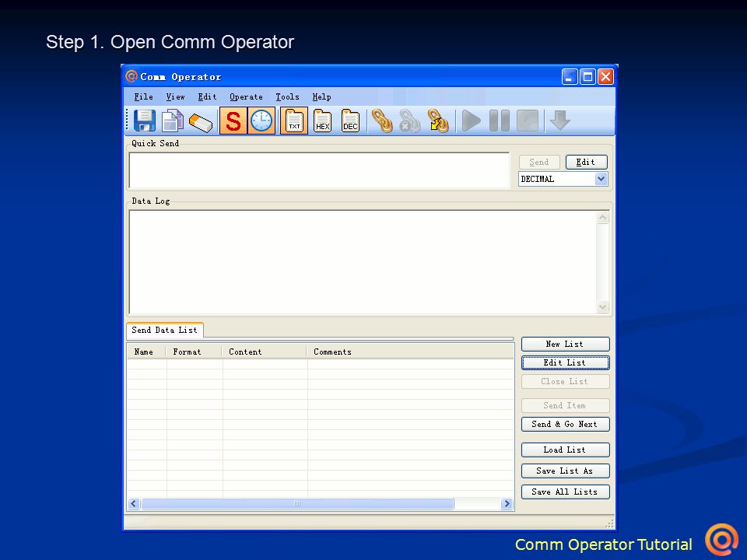
Task: Open the Edit menu
Action: (x=207, y=96)
